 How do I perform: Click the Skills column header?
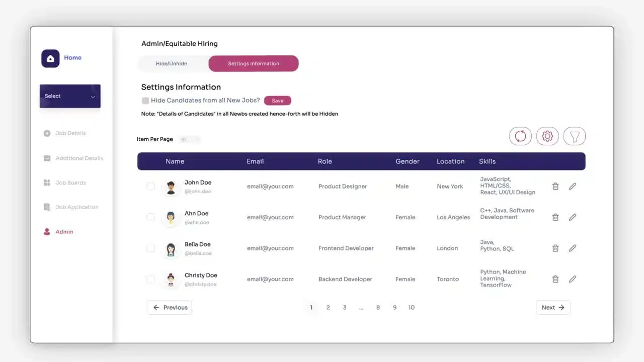488,161
